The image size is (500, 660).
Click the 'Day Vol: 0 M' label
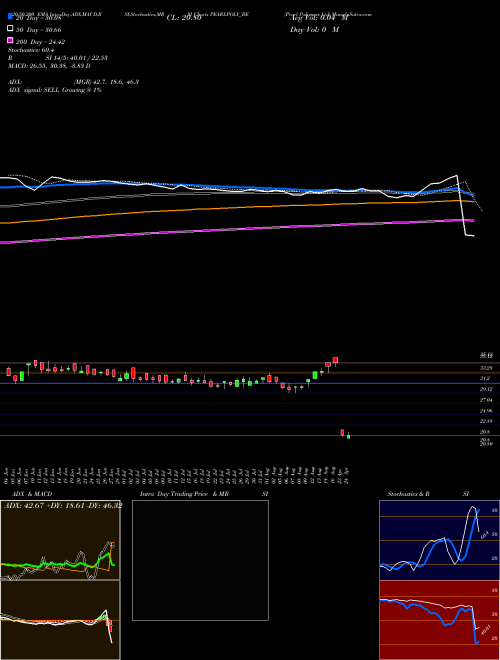click(x=314, y=29)
